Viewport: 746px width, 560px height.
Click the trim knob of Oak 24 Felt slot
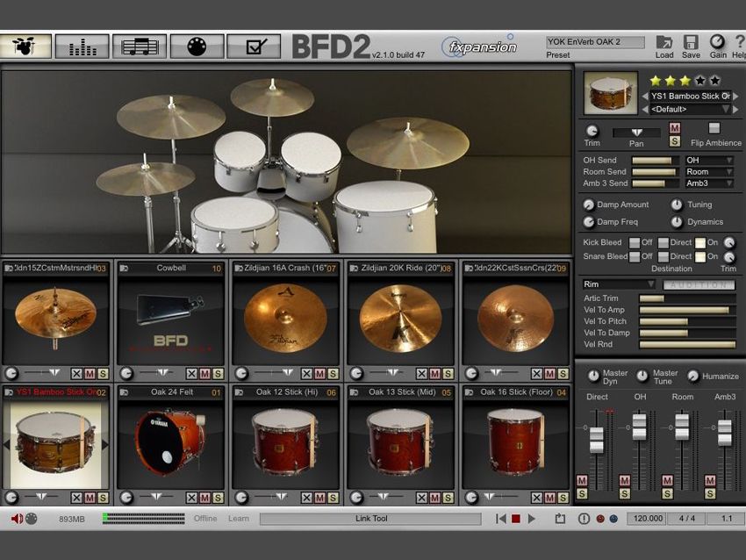[x=126, y=498]
